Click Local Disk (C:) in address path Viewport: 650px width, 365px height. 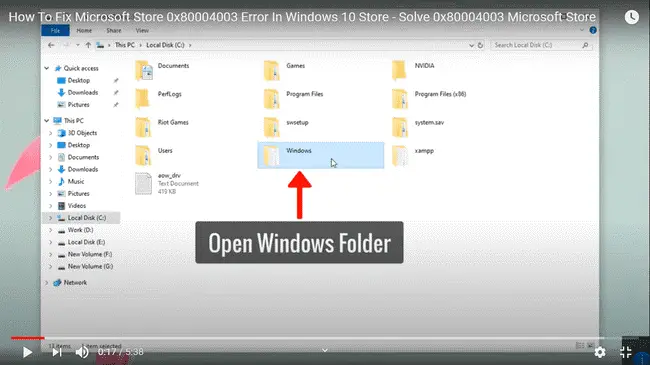click(x=165, y=45)
